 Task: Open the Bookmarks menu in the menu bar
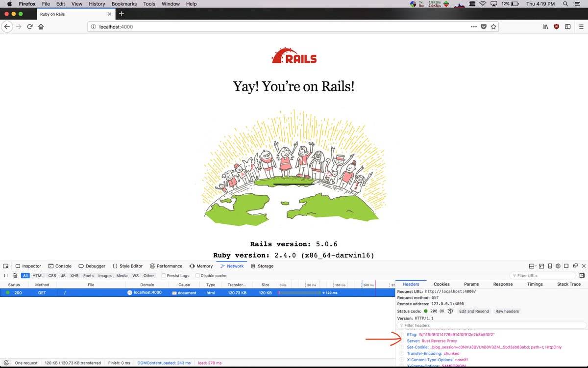124,4
